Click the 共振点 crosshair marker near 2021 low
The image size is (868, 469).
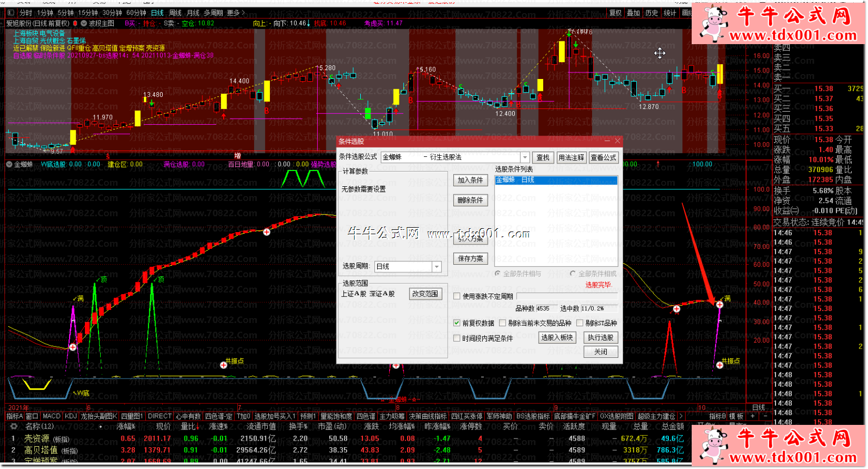[x=224, y=365]
